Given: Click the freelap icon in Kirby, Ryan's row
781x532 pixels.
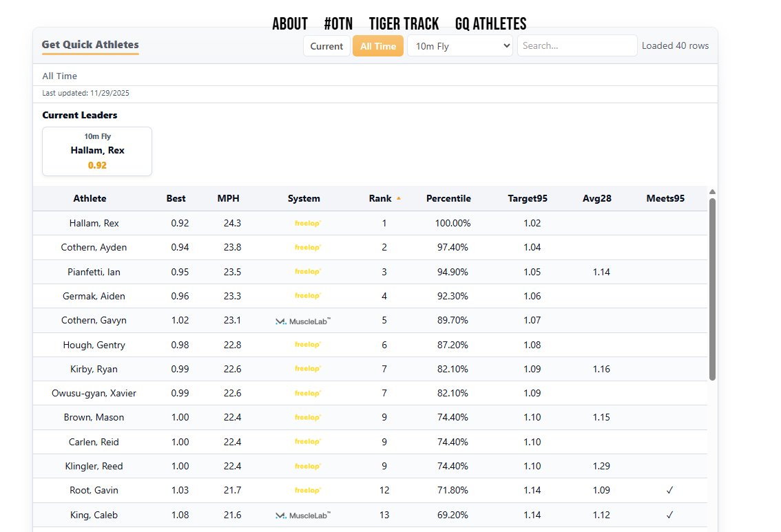Looking at the screenshot, I should tap(305, 369).
